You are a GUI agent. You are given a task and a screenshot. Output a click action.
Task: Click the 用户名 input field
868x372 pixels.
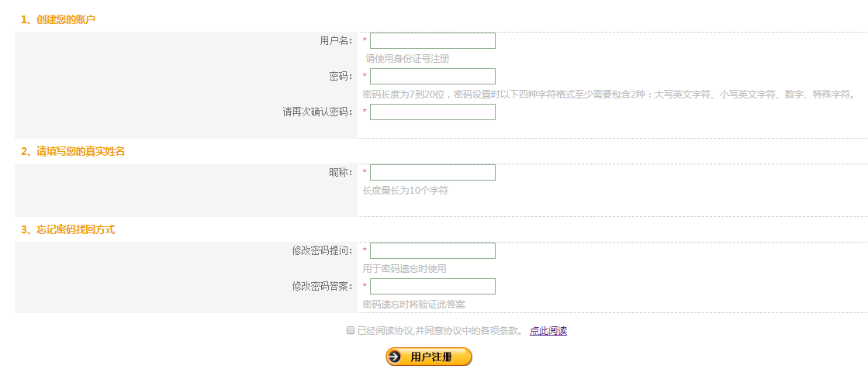[x=432, y=40]
